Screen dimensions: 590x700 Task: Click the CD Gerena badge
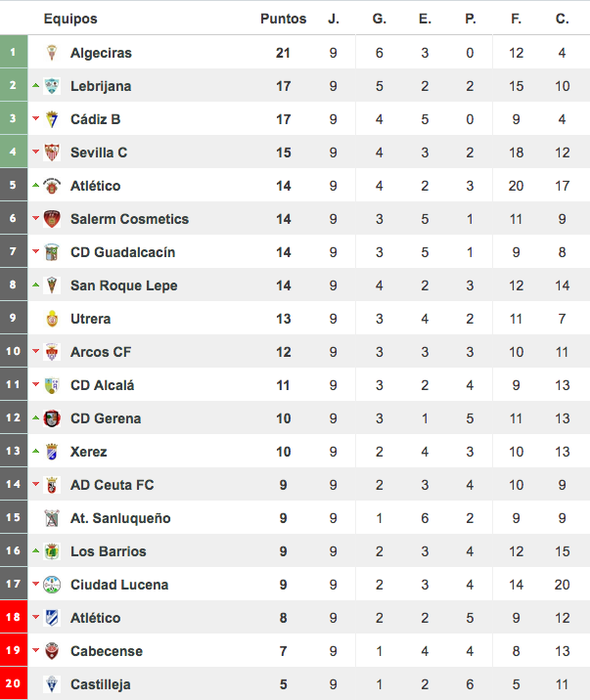pos(52,418)
